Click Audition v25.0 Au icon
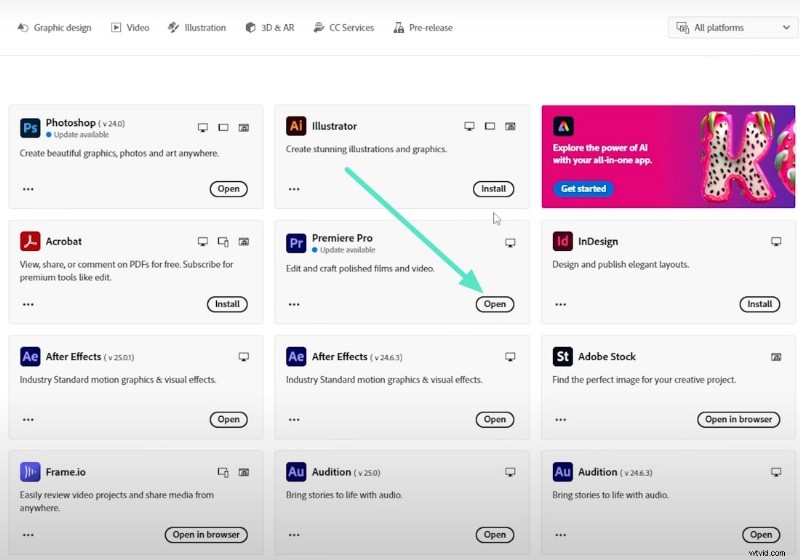800x560 pixels. coord(296,472)
